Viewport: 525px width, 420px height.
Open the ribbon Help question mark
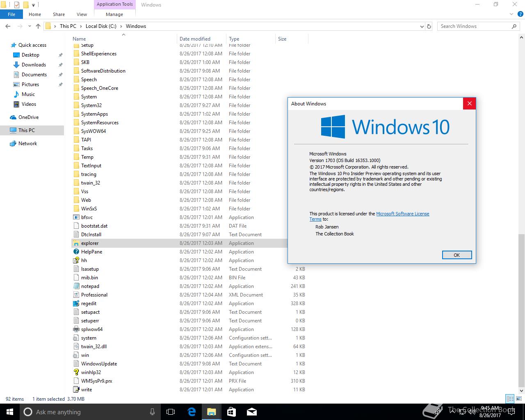tap(520, 14)
